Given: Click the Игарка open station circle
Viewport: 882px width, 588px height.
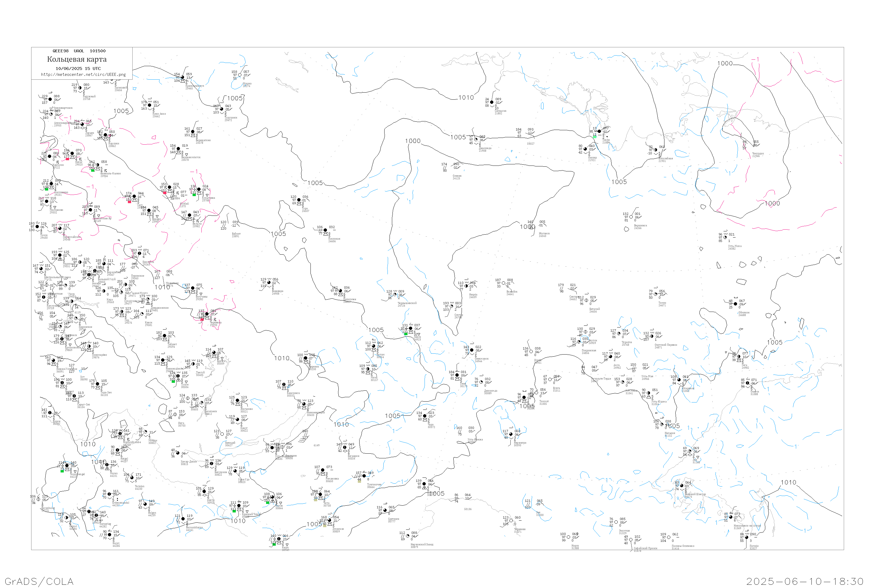Looking at the screenshot, I should (240, 75).
